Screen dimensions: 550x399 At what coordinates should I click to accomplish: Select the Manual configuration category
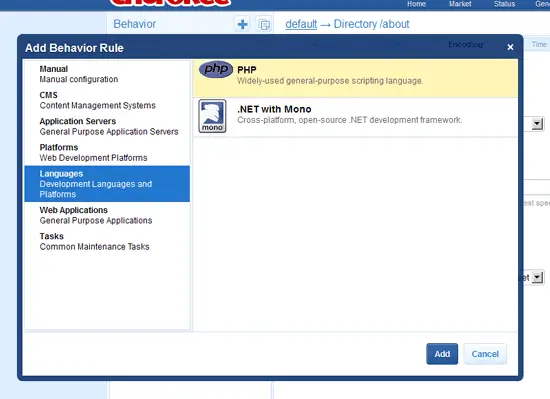pyautogui.click(x=107, y=74)
